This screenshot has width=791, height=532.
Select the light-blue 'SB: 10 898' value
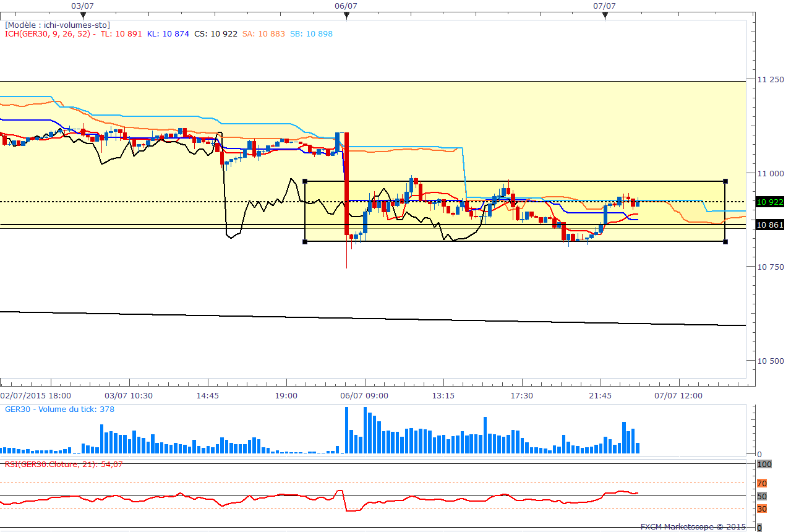tap(311, 33)
